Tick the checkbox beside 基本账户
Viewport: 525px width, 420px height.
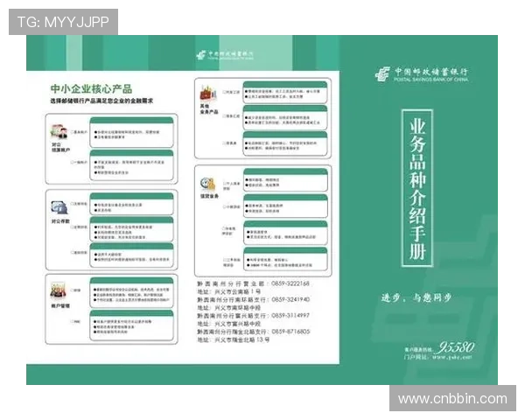pyautogui.click(x=73, y=132)
